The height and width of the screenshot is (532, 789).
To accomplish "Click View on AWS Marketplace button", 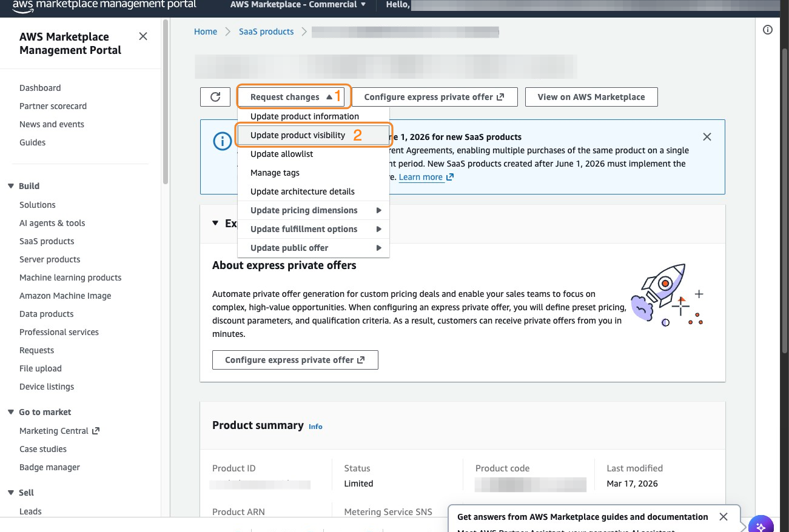I will click(x=591, y=97).
